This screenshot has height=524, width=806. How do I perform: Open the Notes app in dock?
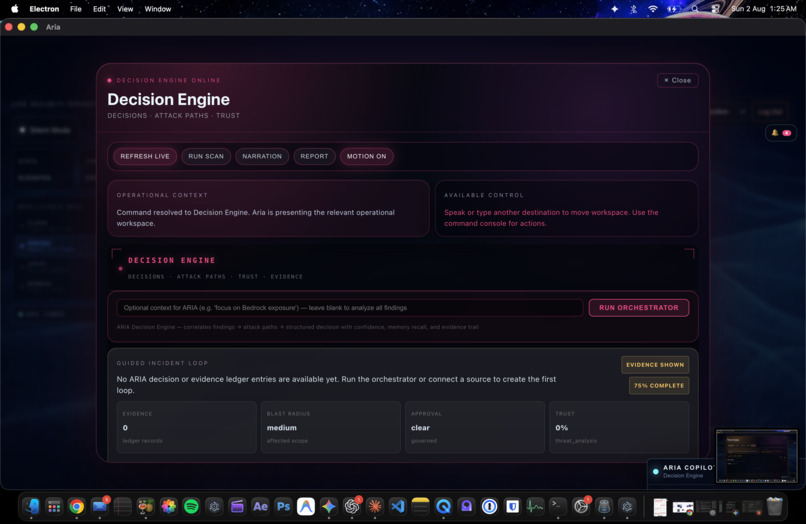click(420, 507)
